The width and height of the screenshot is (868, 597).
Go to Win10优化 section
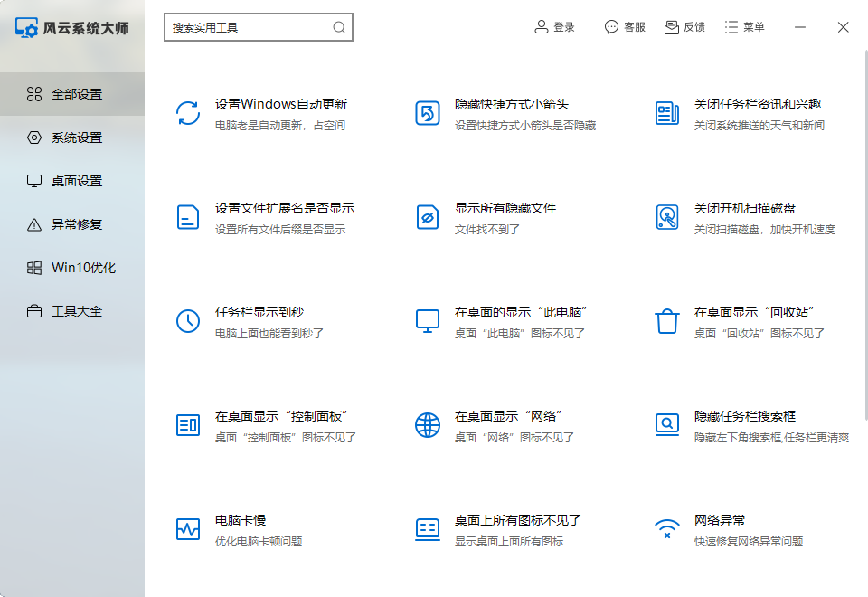coord(72,268)
